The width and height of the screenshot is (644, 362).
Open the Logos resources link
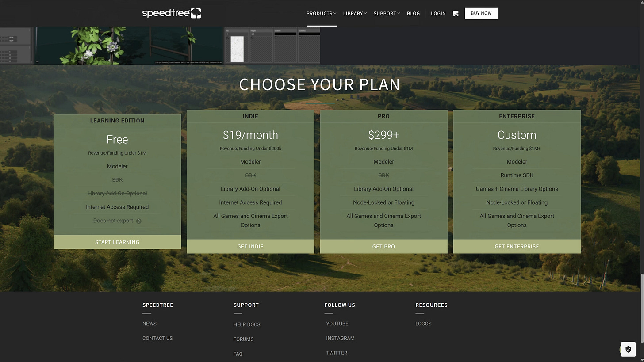point(423,324)
